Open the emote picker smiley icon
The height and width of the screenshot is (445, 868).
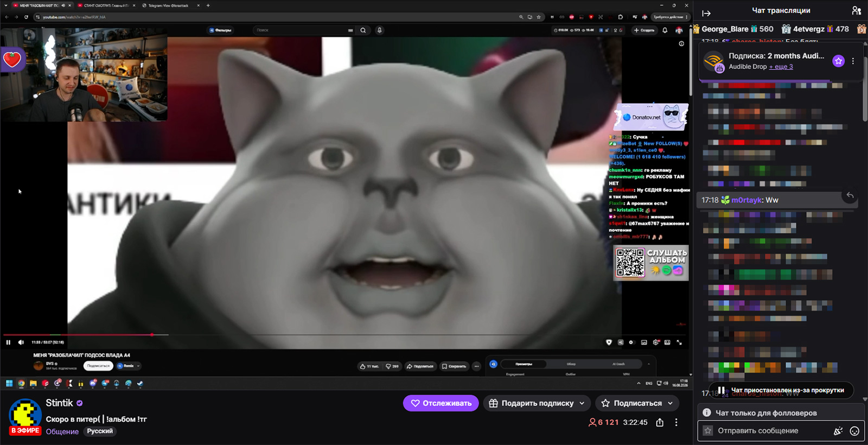click(854, 431)
